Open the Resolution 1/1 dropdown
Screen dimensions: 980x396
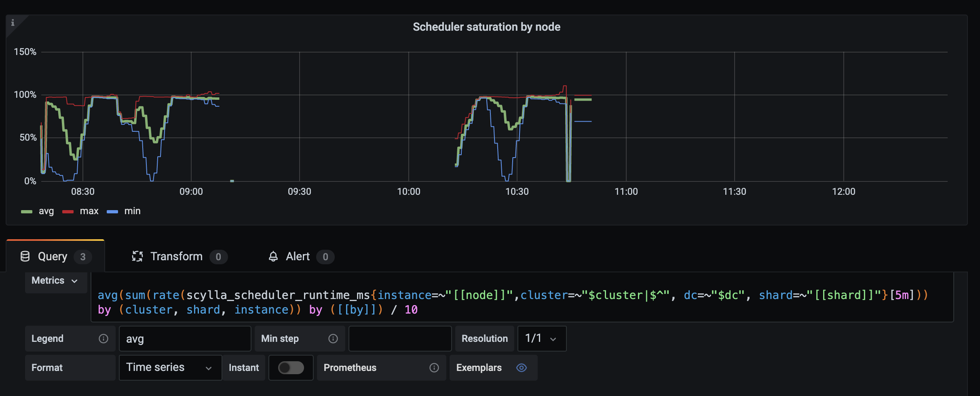(x=541, y=339)
